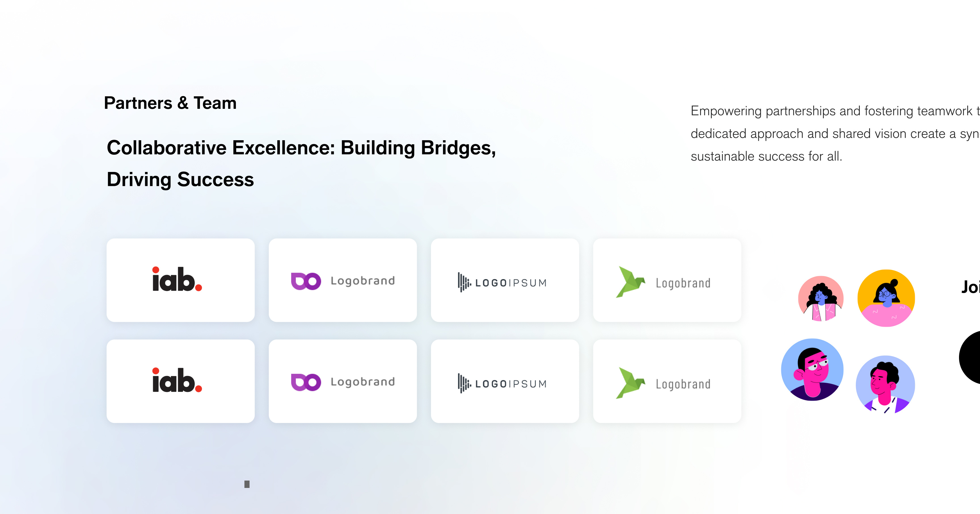Open the bottom LOGOIPSUM partner card
Viewport: 980px width, 514px height.
[504, 381]
